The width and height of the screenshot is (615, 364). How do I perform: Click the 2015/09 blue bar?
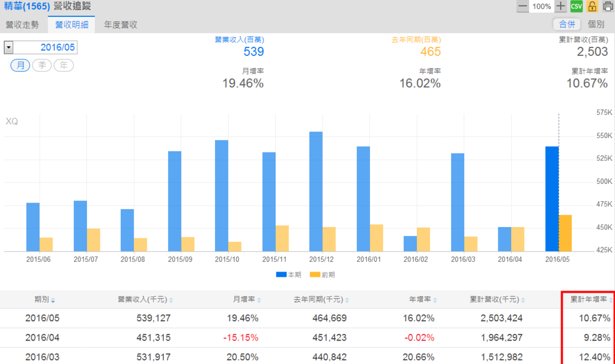[175, 201]
